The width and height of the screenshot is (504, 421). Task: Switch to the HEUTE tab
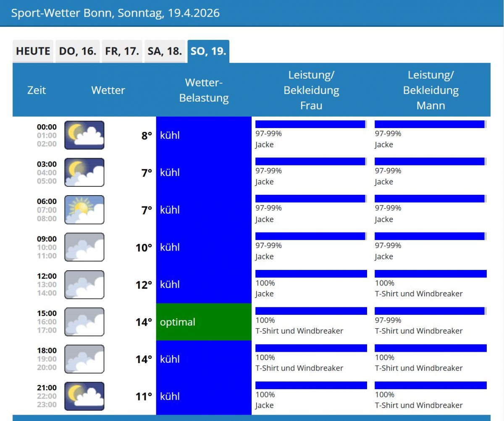33,52
